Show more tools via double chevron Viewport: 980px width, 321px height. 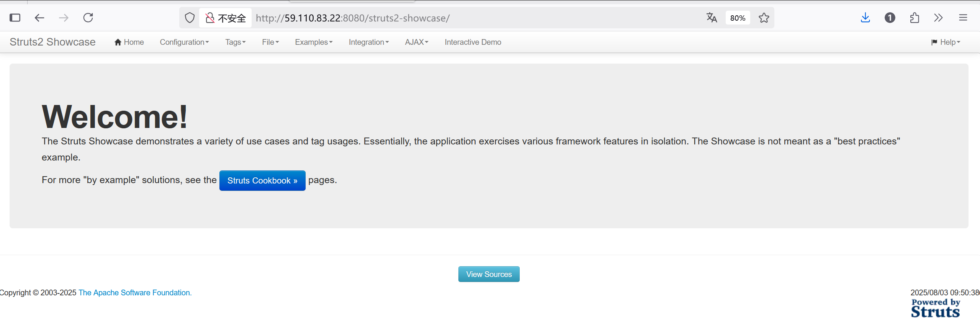click(x=938, y=18)
